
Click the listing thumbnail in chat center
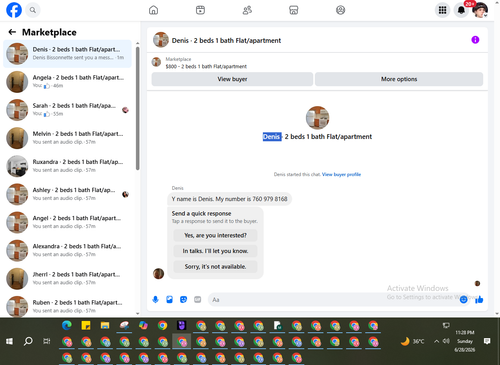[x=317, y=118]
